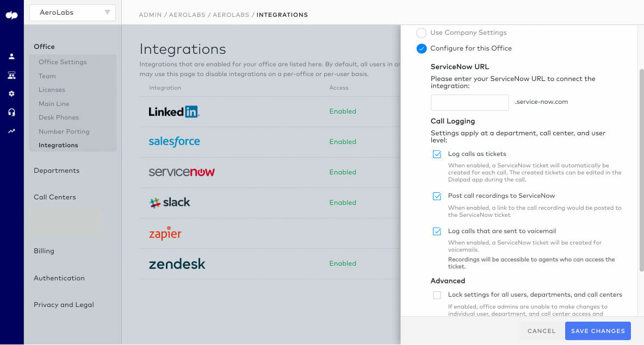This screenshot has height=345, width=644.
Task: Enable Lock settings for all users checkbox
Action: pyautogui.click(x=437, y=295)
